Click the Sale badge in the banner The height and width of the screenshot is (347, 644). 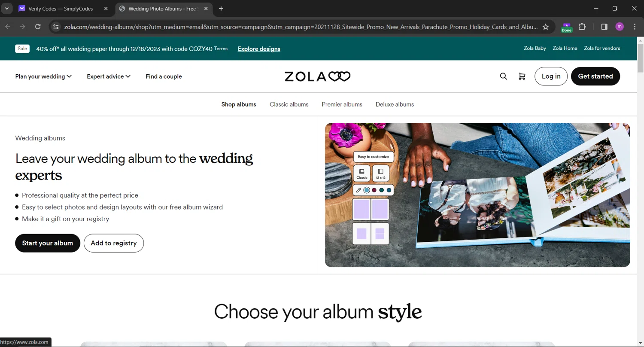pyautogui.click(x=22, y=49)
